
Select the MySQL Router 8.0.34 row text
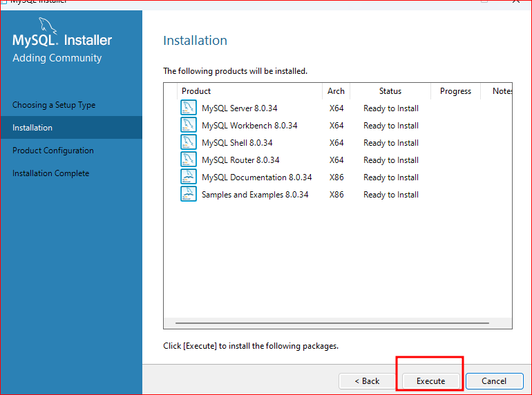pyautogui.click(x=240, y=160)
